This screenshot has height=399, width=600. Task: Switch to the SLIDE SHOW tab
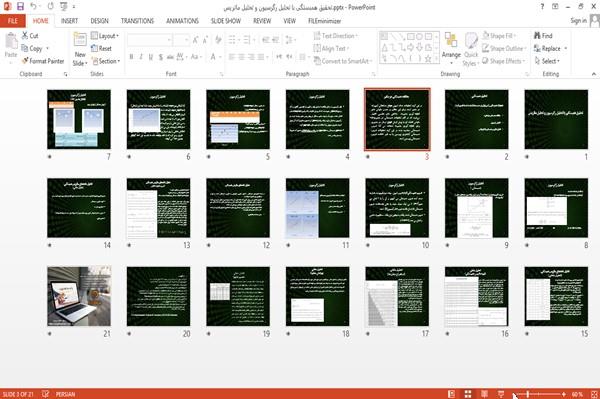click(x=226, y=21)
